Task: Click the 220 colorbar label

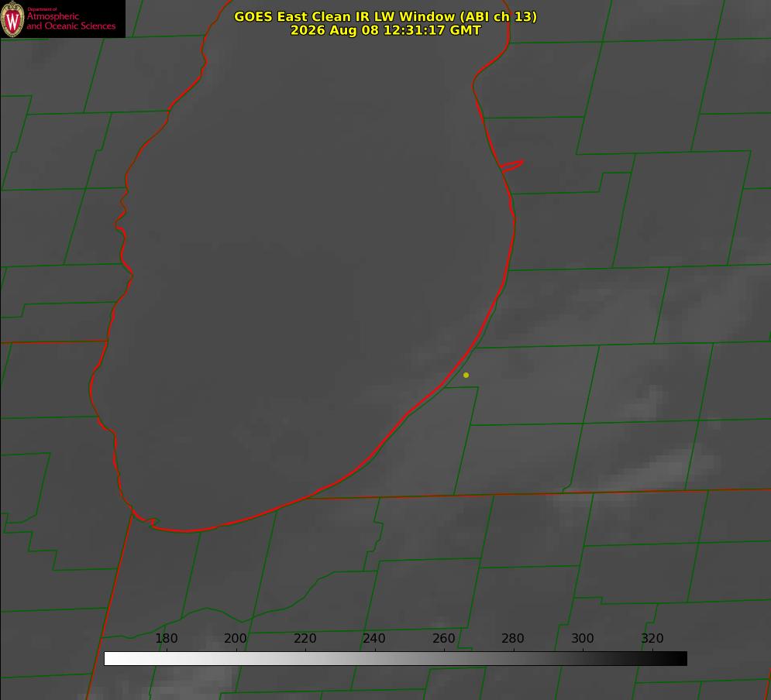Action: 305,638
